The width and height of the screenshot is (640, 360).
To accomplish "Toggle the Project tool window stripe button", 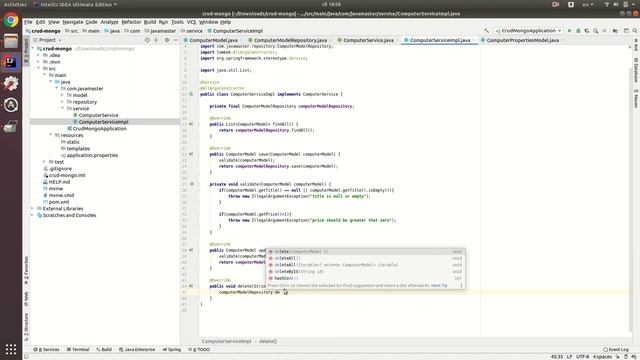I will click(27, 51).
